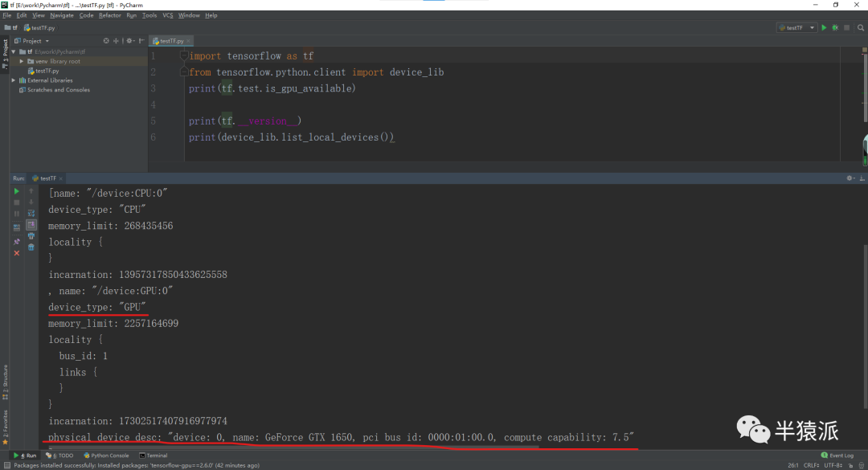Clear all console output trash icon
Screen dimensions: 868x470
pos(31,247)
